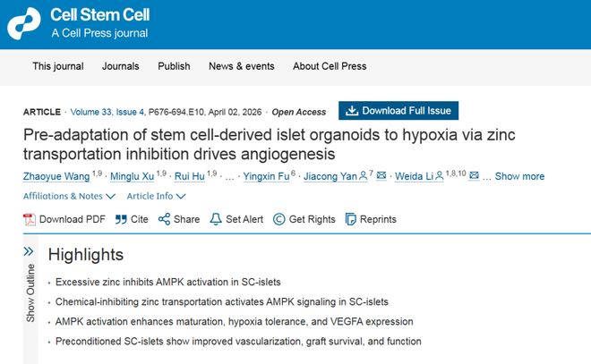Show more authors in the list

tap(519, 176)
